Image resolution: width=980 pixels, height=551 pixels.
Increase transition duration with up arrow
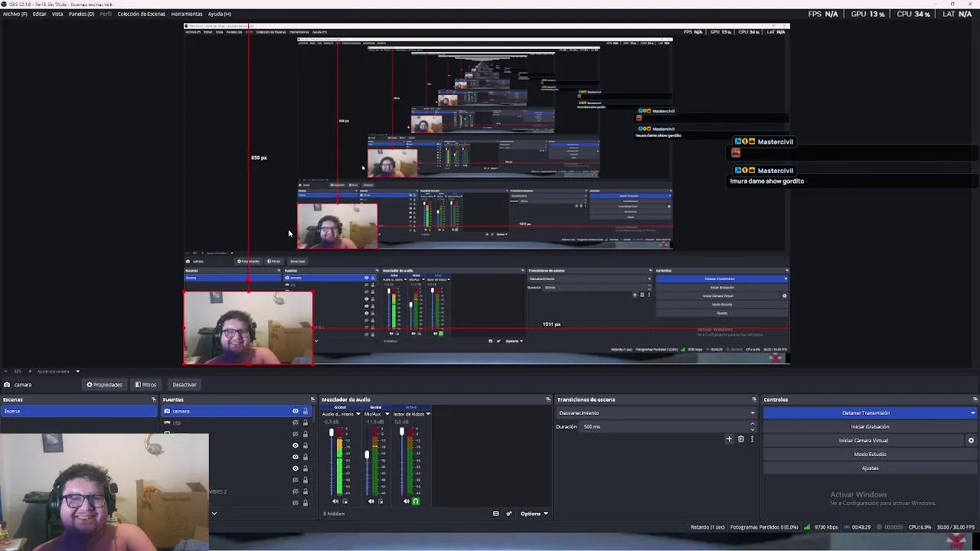[x=752, y=424]
